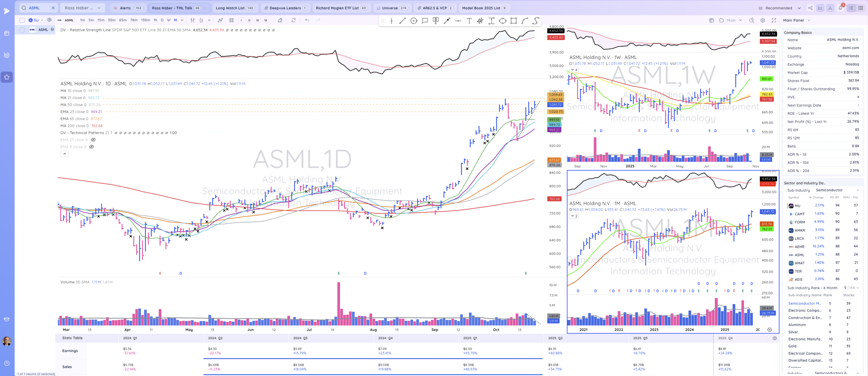
Task: Select the price range measure tool
Action: coord(491,21)
